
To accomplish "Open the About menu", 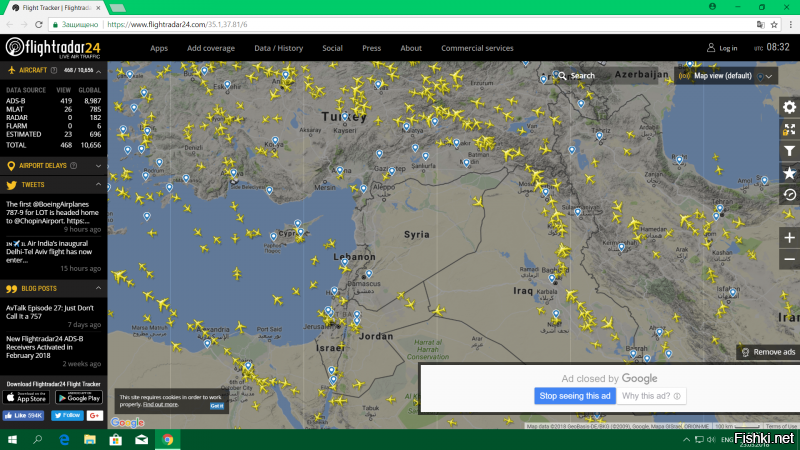I will pos(411,48).
